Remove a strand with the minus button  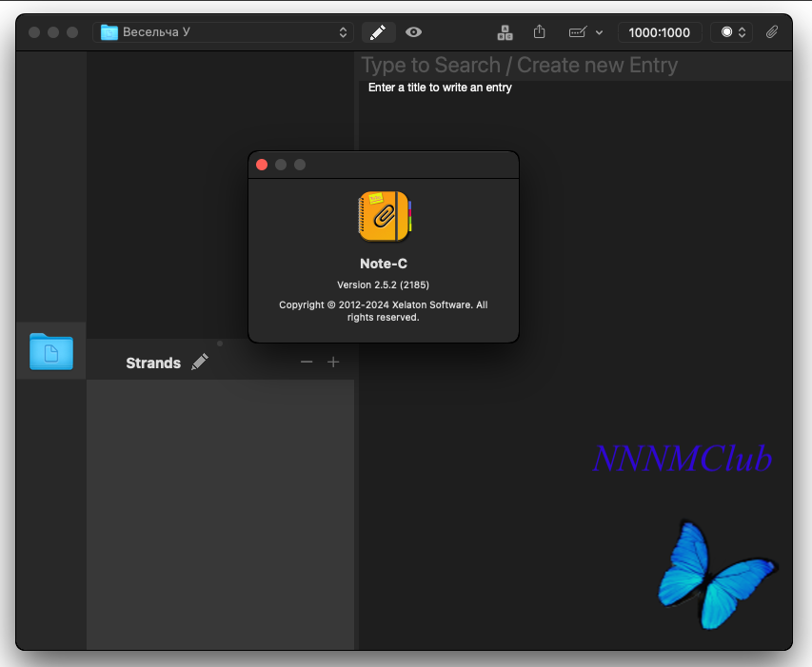click(307, 362)
